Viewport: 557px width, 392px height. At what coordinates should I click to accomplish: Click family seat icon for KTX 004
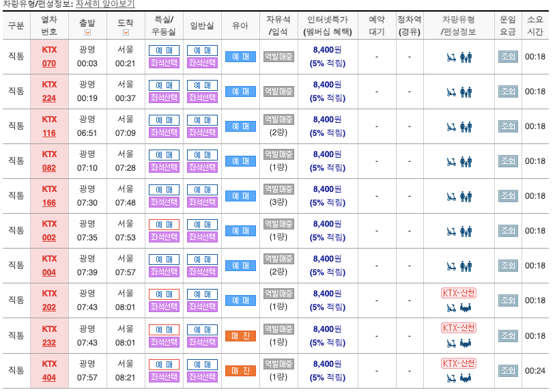(x=466, y=266)
